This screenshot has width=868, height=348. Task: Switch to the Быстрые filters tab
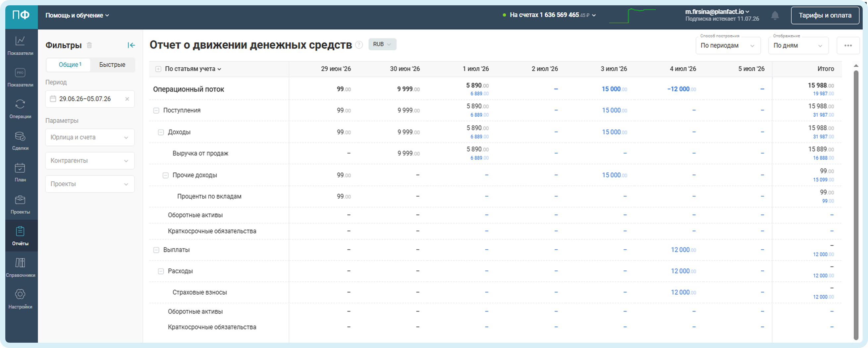pos(112,65)
